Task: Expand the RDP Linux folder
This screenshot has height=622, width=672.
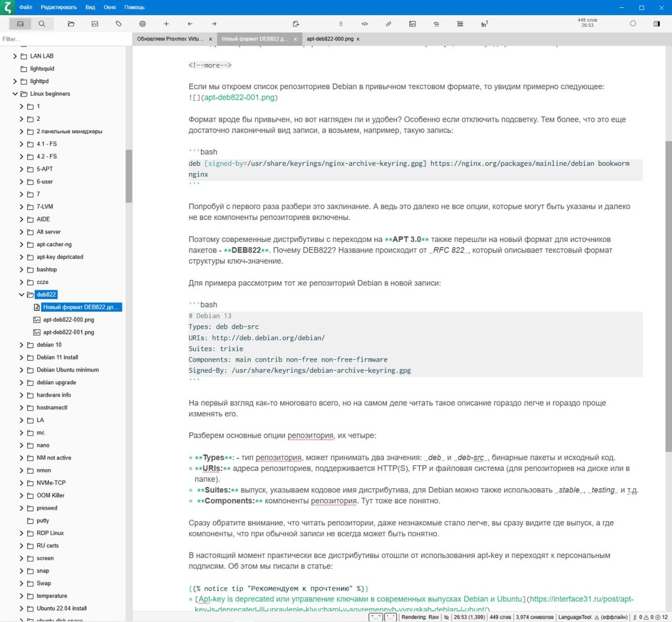Action: click(22, 533)
